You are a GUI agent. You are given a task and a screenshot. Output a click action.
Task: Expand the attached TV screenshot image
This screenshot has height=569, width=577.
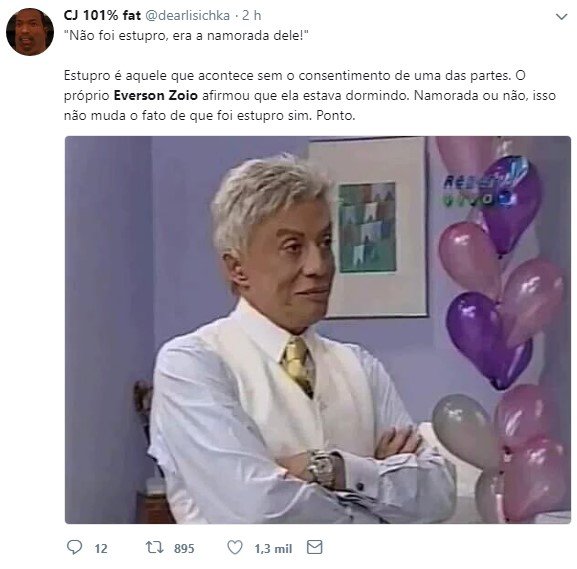[318, 330]
